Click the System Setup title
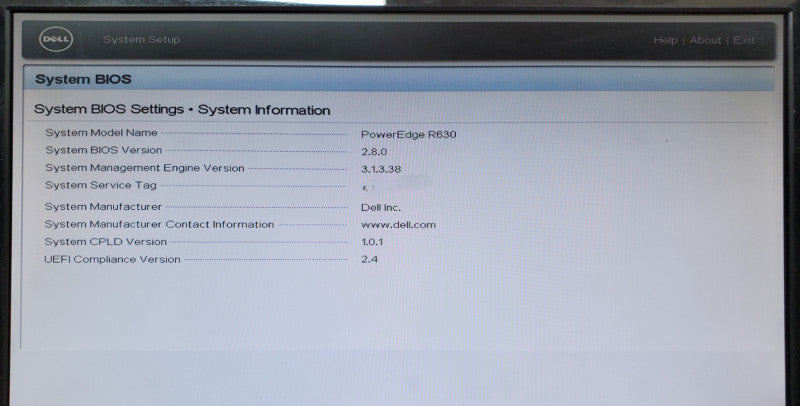Image resolution: width=800 pixels, height=406 pixels. point(141,40)
